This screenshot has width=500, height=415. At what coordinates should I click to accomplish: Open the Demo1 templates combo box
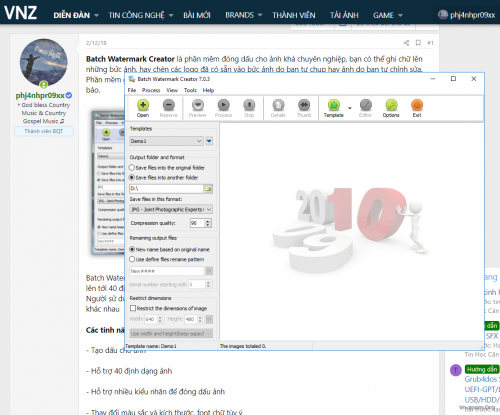click(x=166, y=141)
